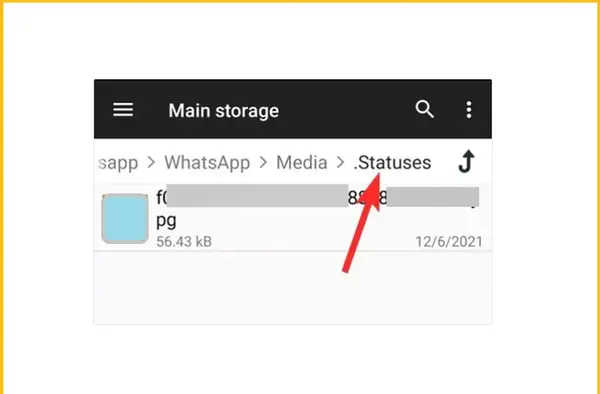Open the blue image file thumbnail

click(125, 218)
